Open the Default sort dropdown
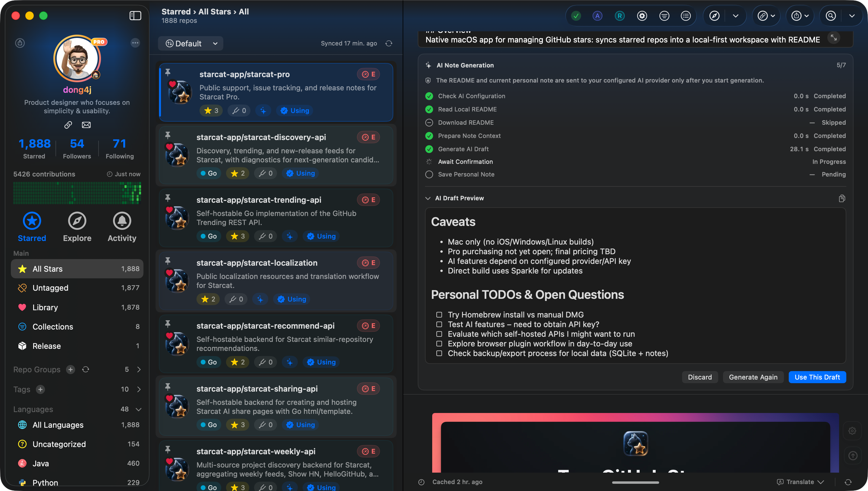This screenshot has width=868, height=491. coord(190,43)
